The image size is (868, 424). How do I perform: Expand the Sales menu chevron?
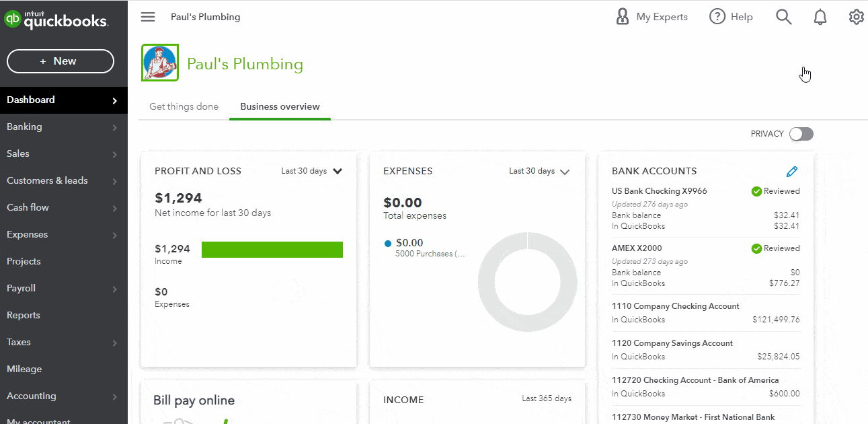[114, 154]
